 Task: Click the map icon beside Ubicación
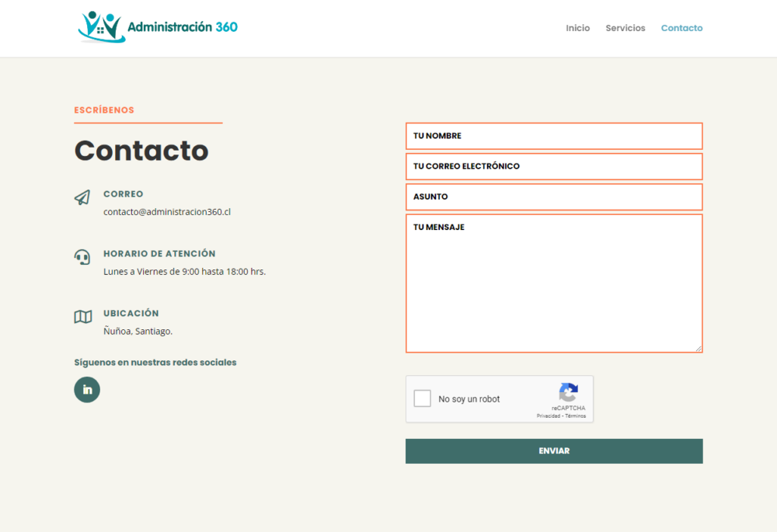point(82,317)
